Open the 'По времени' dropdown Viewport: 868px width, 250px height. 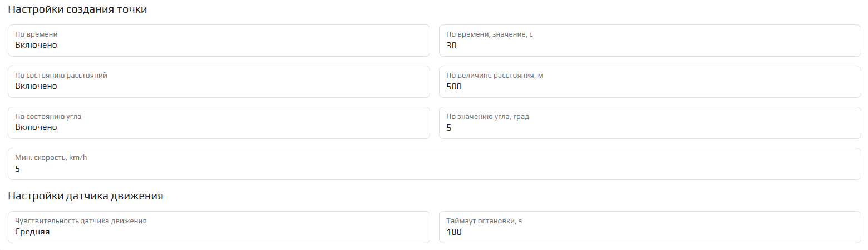click(219, 41)
